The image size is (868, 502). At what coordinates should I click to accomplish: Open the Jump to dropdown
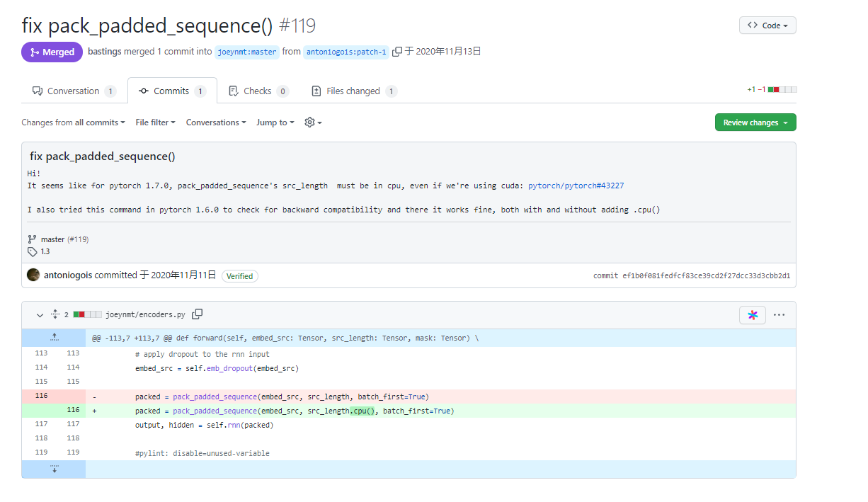point(275,122)
